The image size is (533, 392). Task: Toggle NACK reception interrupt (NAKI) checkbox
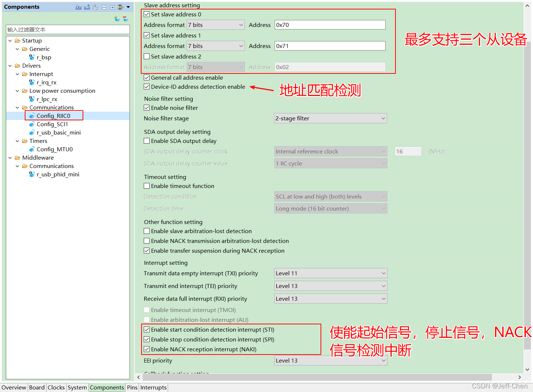tap(147, 349)
